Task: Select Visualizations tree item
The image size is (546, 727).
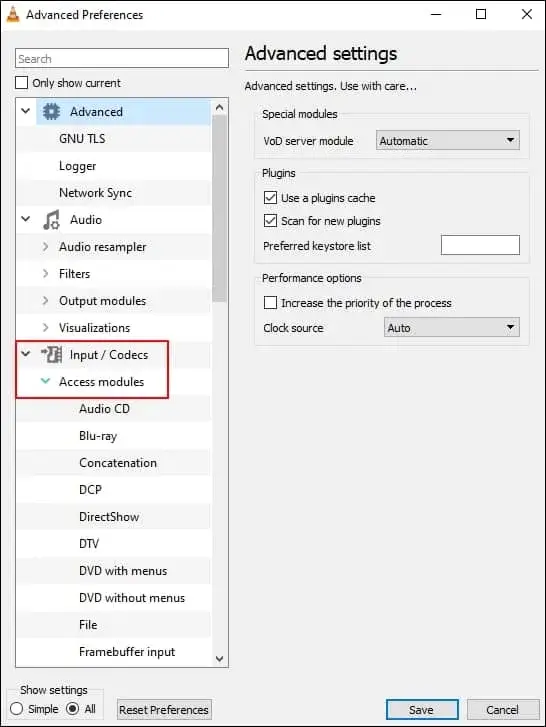Action: click(x=95, y=327)
